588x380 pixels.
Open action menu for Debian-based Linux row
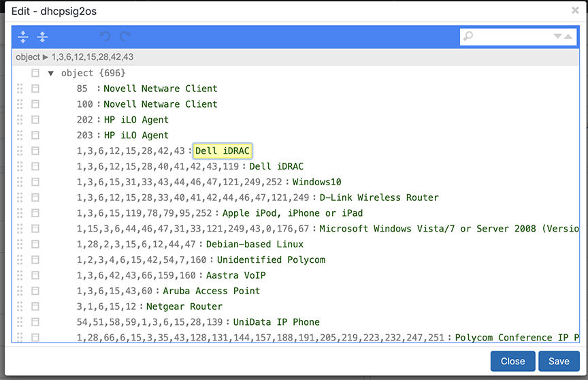[35, 244]
